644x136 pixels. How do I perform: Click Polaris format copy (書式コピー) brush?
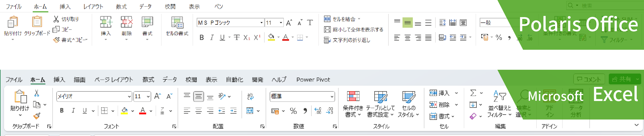tap(56, 40)
